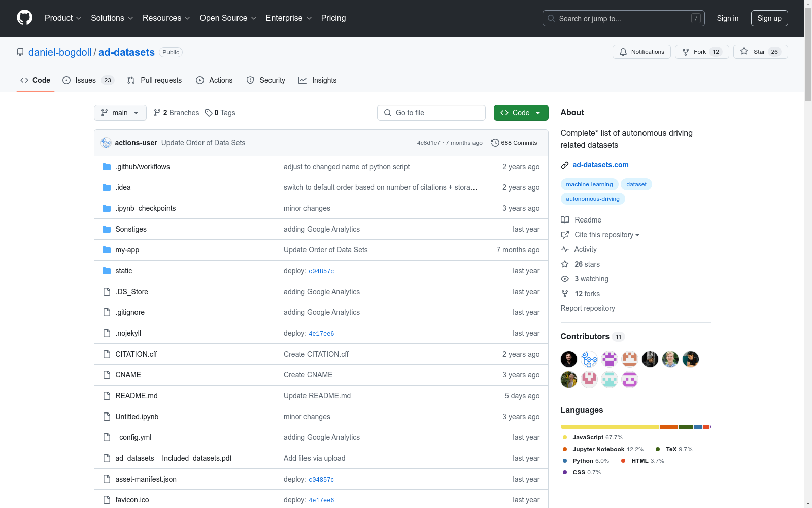Click the GitHub logo icon
The width and height of the screenshot is (812, 508).
24,18
